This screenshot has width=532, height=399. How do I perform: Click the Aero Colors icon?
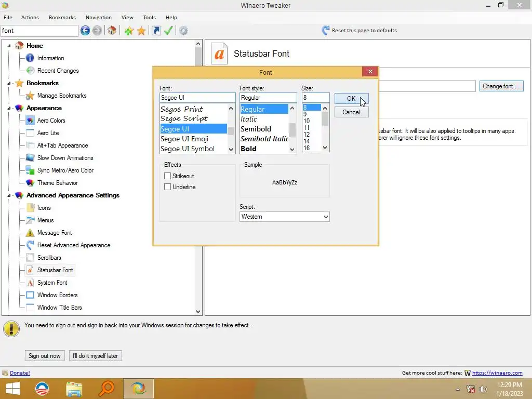[x=30, y=121]
